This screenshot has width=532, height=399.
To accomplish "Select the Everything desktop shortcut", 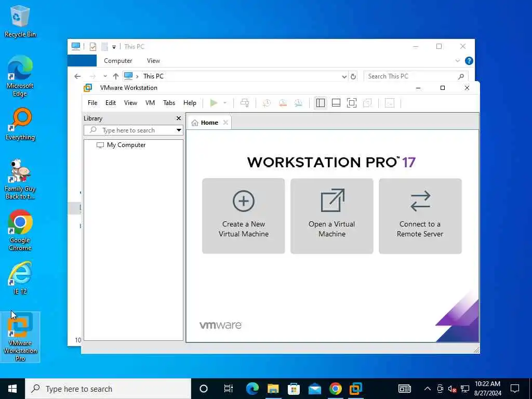I will point(20,124).
